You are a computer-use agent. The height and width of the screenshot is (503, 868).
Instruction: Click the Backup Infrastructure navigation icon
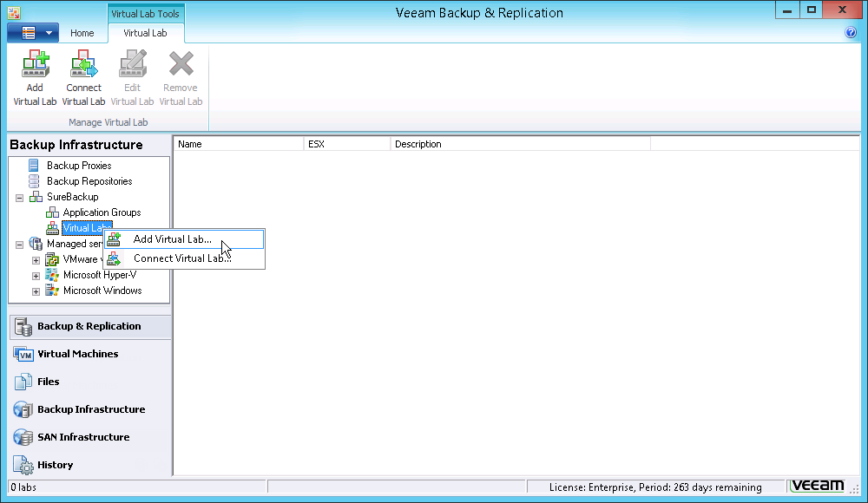click(x=23, y=409)
